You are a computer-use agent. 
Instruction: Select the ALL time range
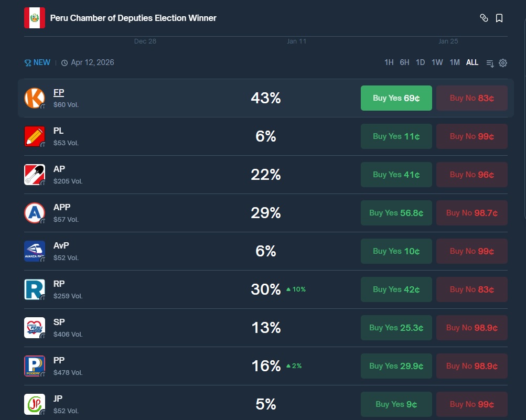pos(472,62)
